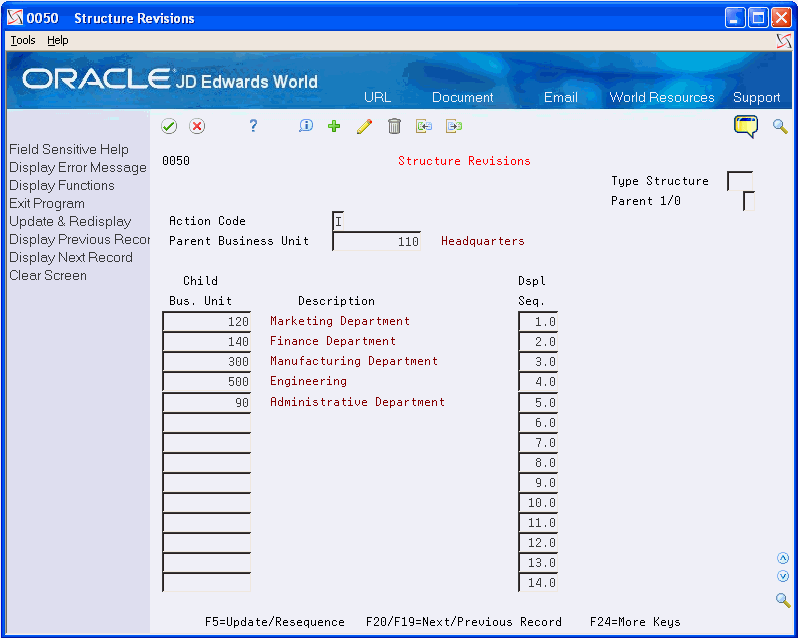Image resolution: width=798 pixels, height=638 pixels.
Task: Open the Help menu
Action: pos(58,40)
